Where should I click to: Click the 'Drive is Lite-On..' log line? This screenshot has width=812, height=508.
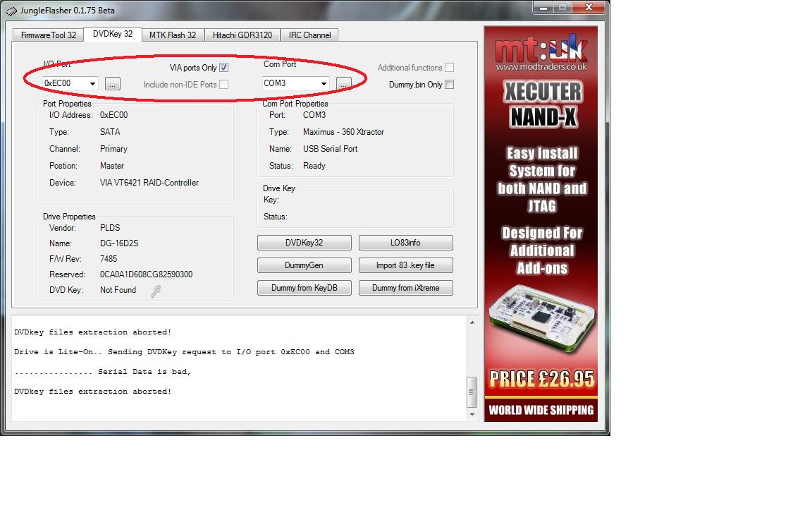click(x=184, y=352)
